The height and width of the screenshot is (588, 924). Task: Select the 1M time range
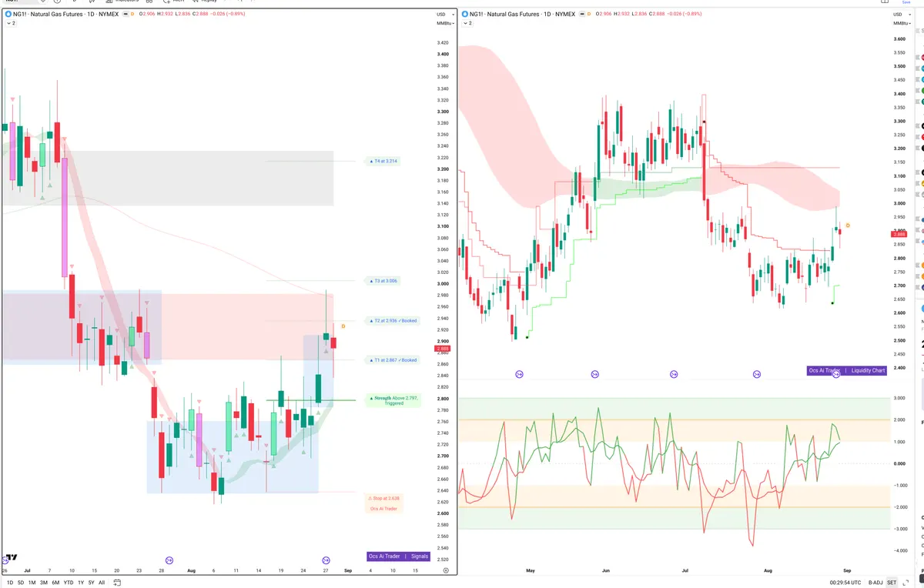32,583
